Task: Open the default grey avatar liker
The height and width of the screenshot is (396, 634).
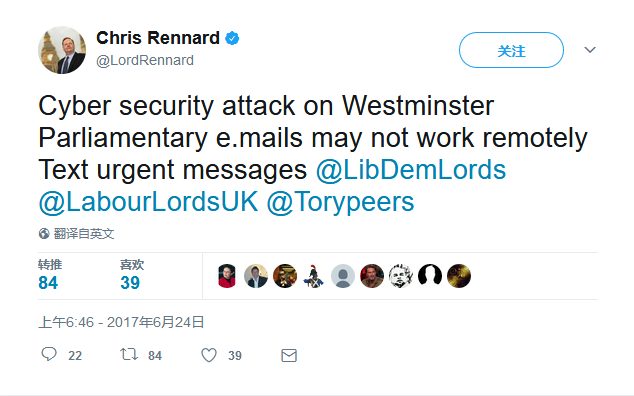Action: pos(343,276)
